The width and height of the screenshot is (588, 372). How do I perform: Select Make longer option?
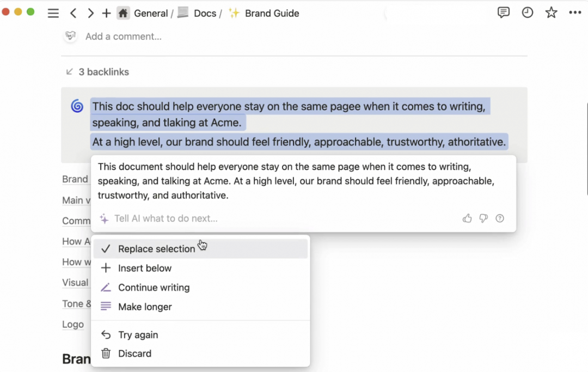pyautogui.click(x=145, y=307)
